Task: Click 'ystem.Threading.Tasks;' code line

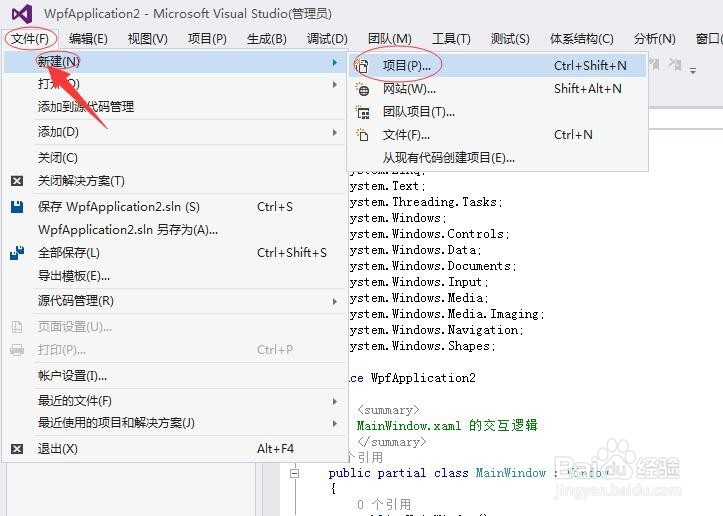Action: click(x=426, y=202)
